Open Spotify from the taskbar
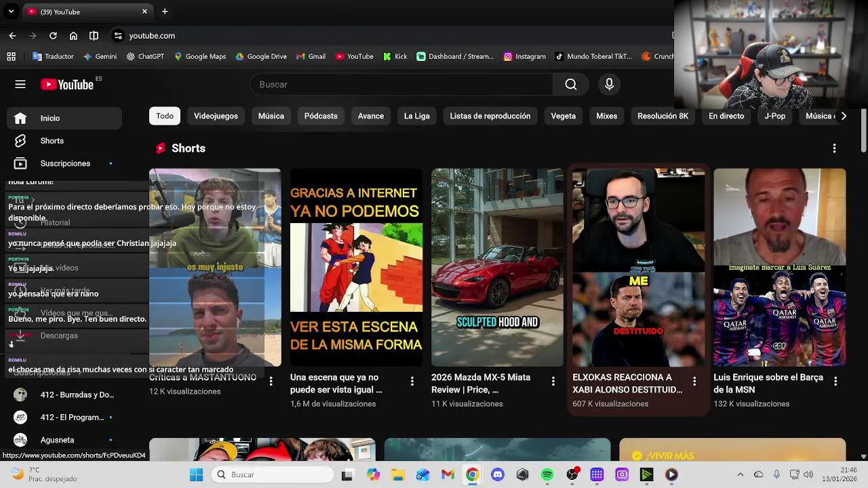Image resolution: width=868 pixels, height=488 pixels. (547, 474)
